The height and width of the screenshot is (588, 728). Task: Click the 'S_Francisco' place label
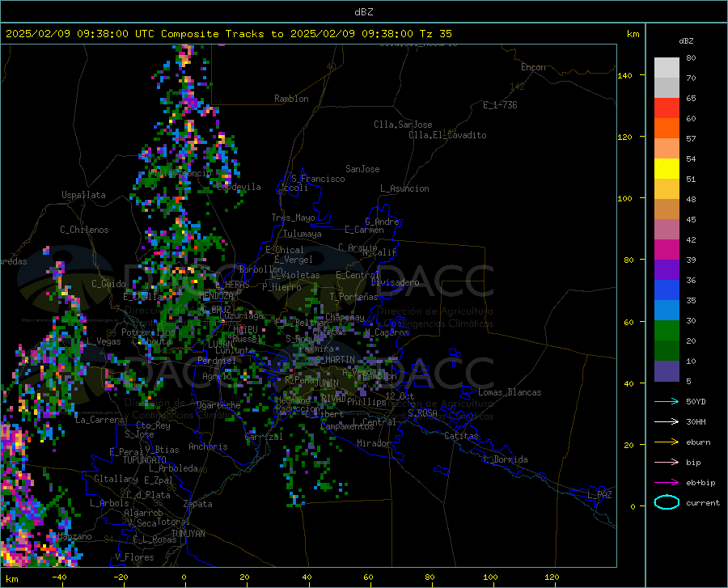click(318, 179)
